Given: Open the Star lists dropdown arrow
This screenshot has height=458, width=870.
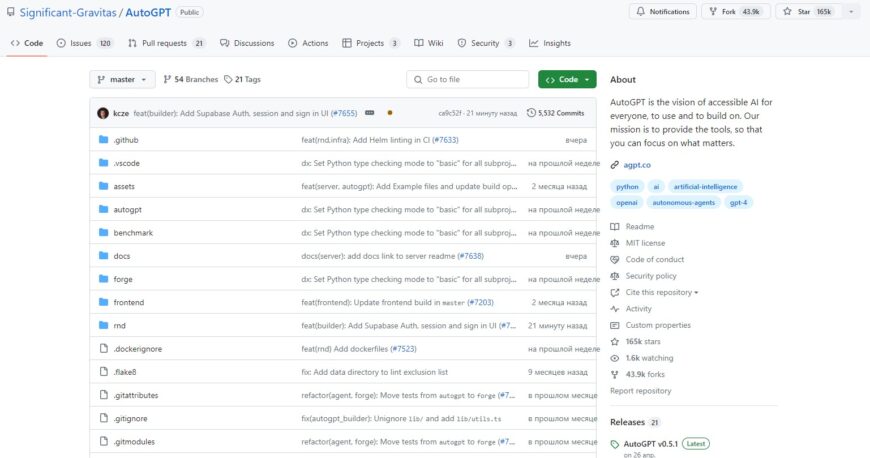Looking at the screenshot, I should coord(851,12).
